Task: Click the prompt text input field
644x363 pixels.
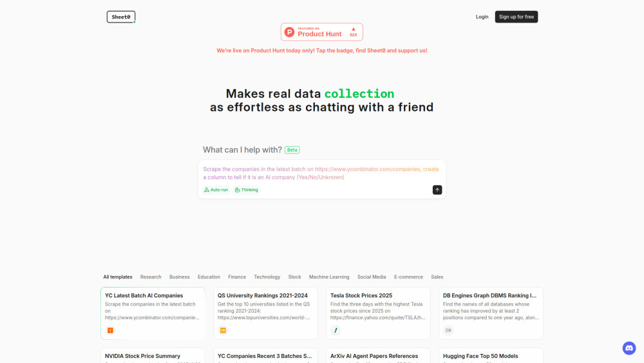Action: point(321,173)
